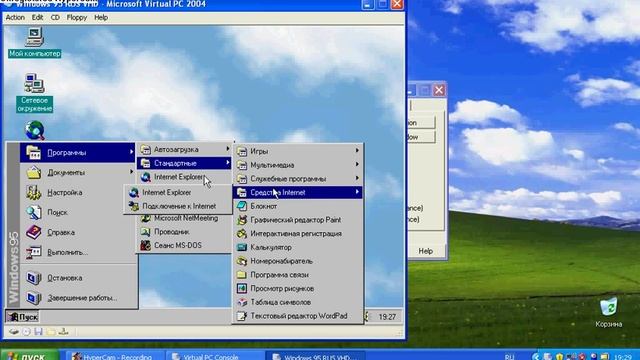Open Блокнот notepad
The image size is (640, 360).
[298, 206]
